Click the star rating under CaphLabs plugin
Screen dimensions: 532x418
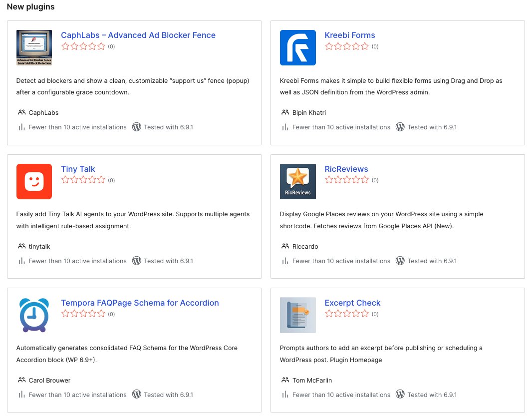tap(83, 46)
